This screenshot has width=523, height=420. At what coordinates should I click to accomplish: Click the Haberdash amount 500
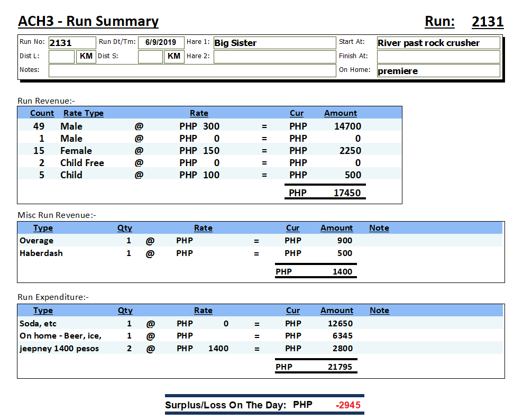[344, 253]
